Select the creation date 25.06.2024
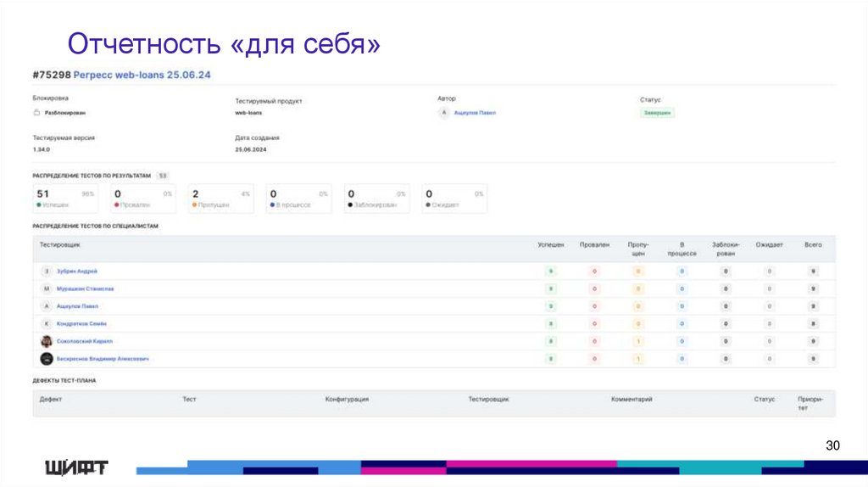The width and height of the screenshot is (868, 487). click(x=251, y=149)
